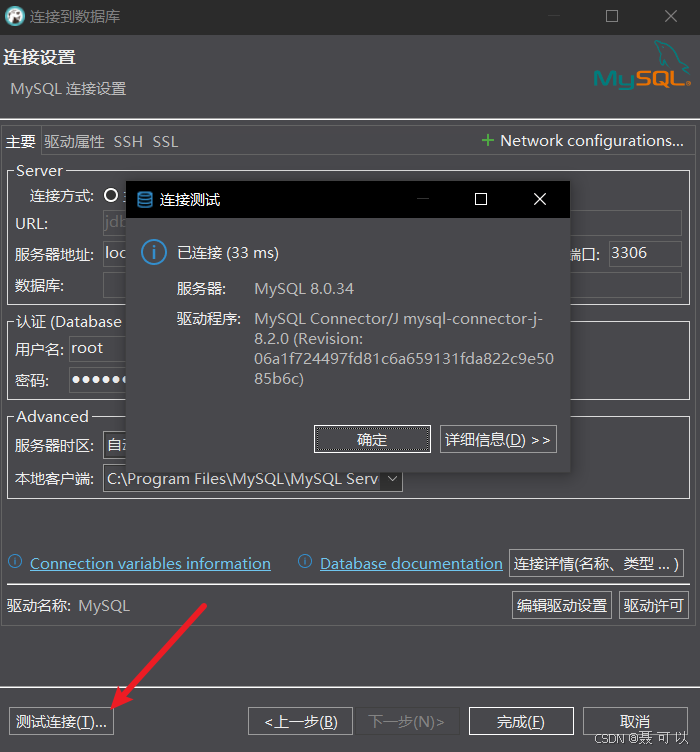The width and height of the screenshot is (700, 752).
Task: Finish the wizard with 完成(F)
Action: click(521, 721)
